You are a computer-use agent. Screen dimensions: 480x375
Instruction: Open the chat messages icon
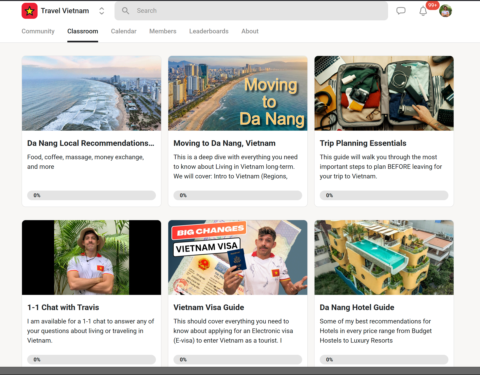tap(401, 11)
